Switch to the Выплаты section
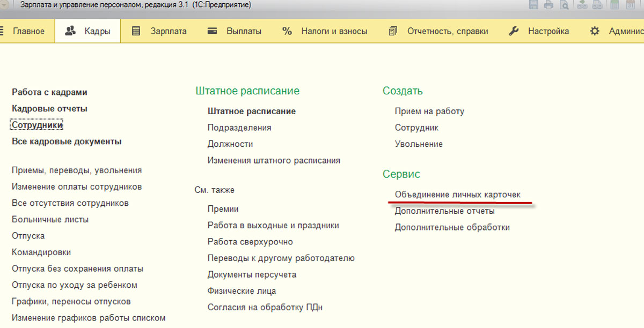This screenshot has height=328, width=644. [x=244, y=31]
